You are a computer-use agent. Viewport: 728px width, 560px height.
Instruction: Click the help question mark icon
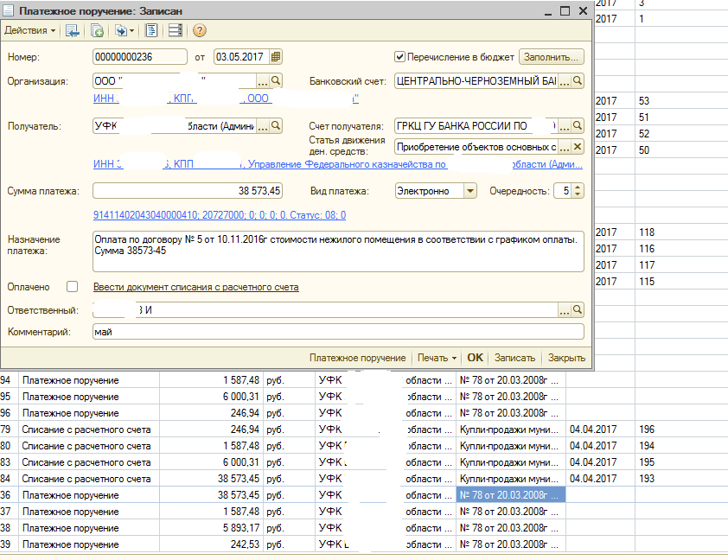tap(200, 30)
